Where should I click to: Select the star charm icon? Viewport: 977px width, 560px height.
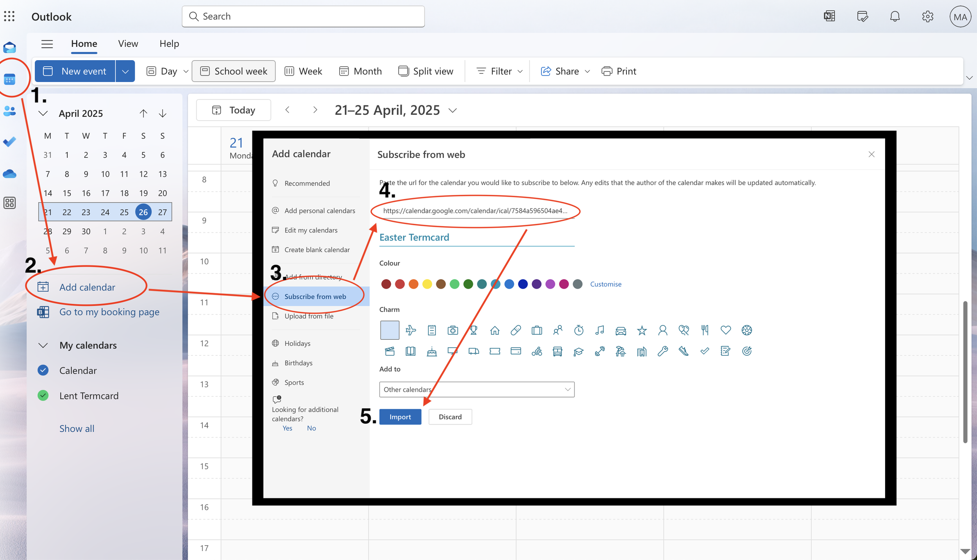[x=642, y=330]
